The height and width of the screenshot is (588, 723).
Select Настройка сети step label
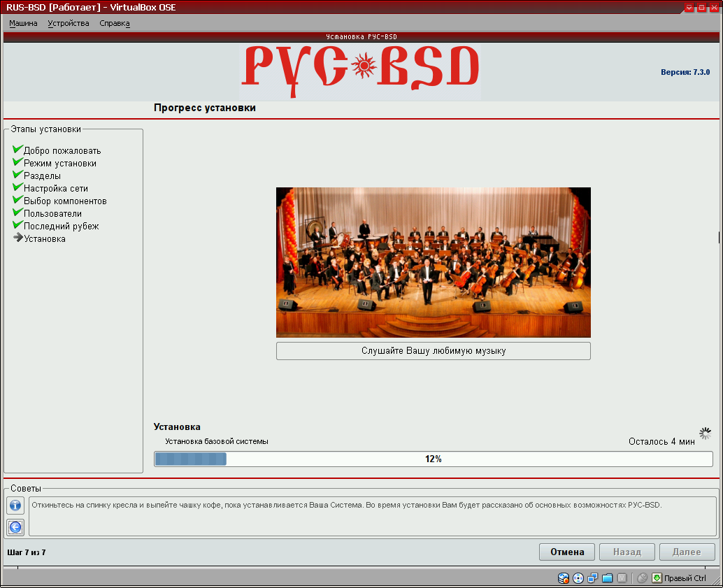click(x=56, y=189)
